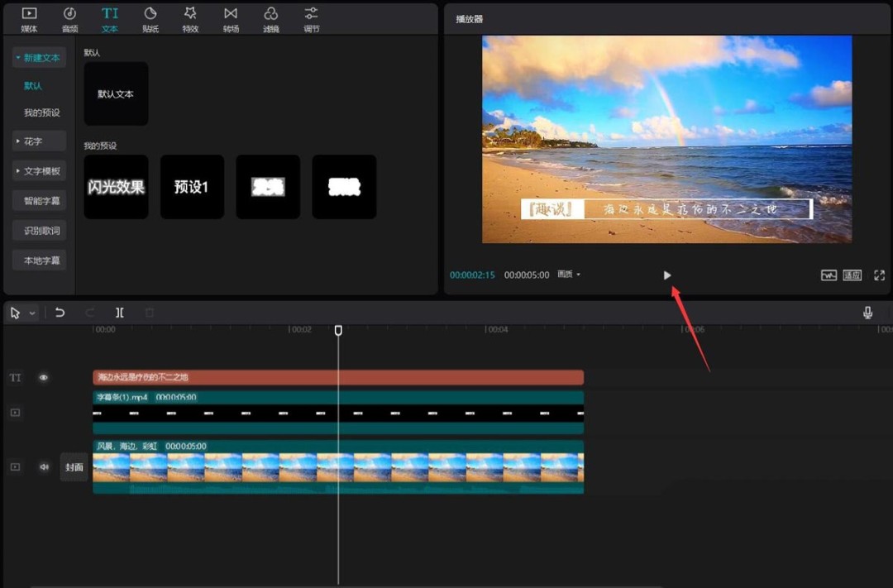
Task: Expand the 花字 category
Action: click(39, 141)
